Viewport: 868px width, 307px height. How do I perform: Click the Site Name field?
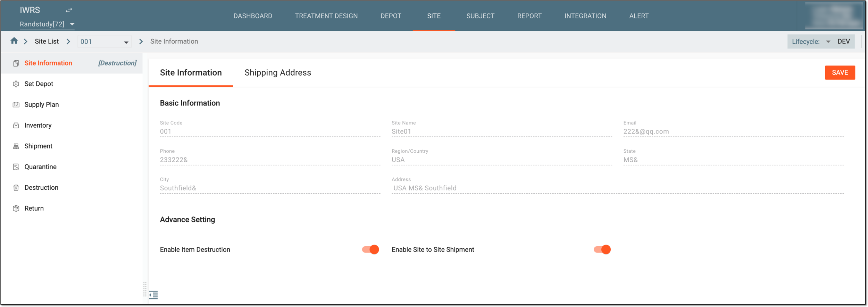(x=502, y=131)
